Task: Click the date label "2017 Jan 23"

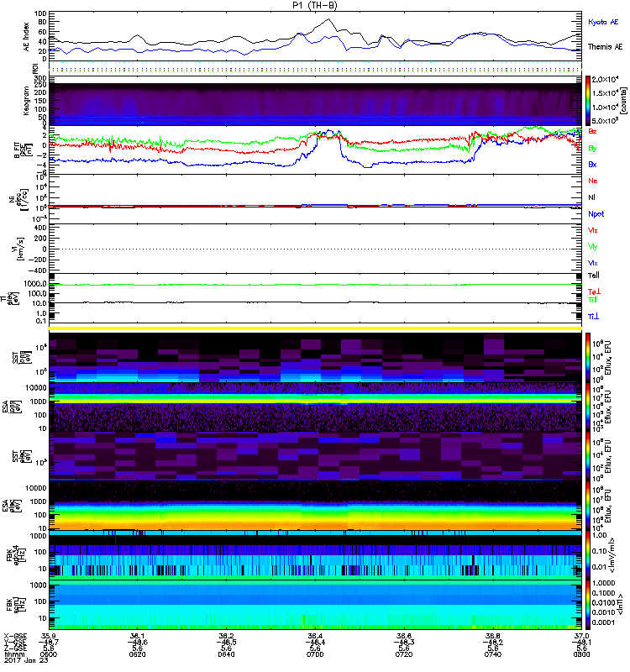Action: tap(26, 660)
